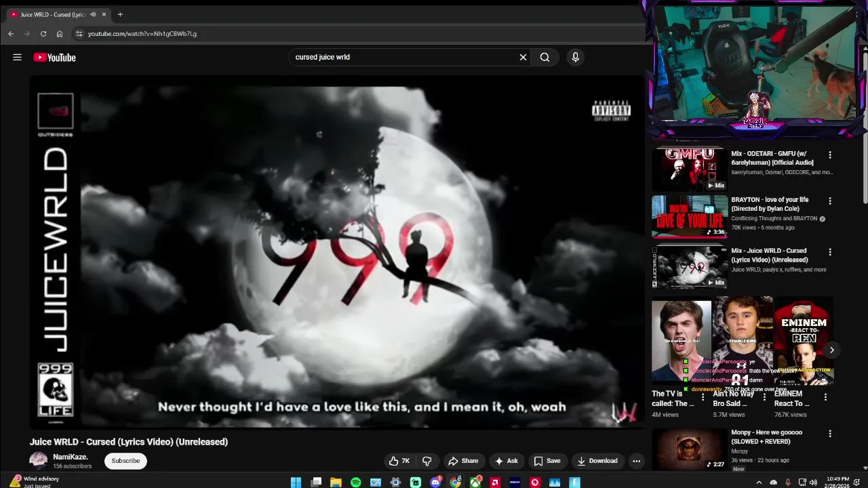Open Task View on the taskbar
Image resolution: width=868 pixels, height=488 pixels.
(316, 483)
